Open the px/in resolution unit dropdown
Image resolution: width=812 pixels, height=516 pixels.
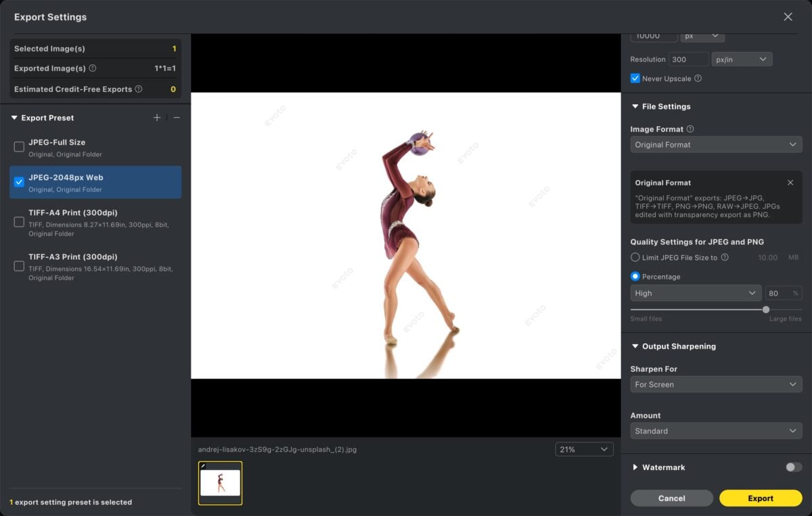click(x=742, y=59)
